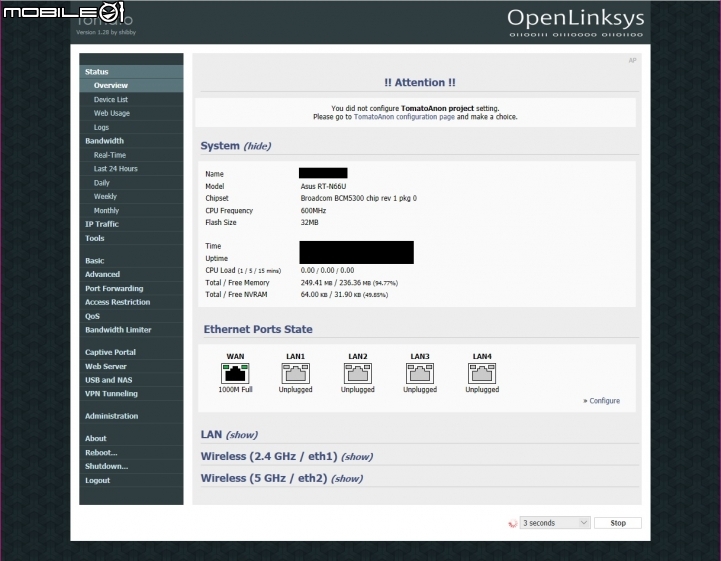This screenshot has width=721, height=561.
Task: Click the Asus RT-N66U model value
Action: click(323, 186)
